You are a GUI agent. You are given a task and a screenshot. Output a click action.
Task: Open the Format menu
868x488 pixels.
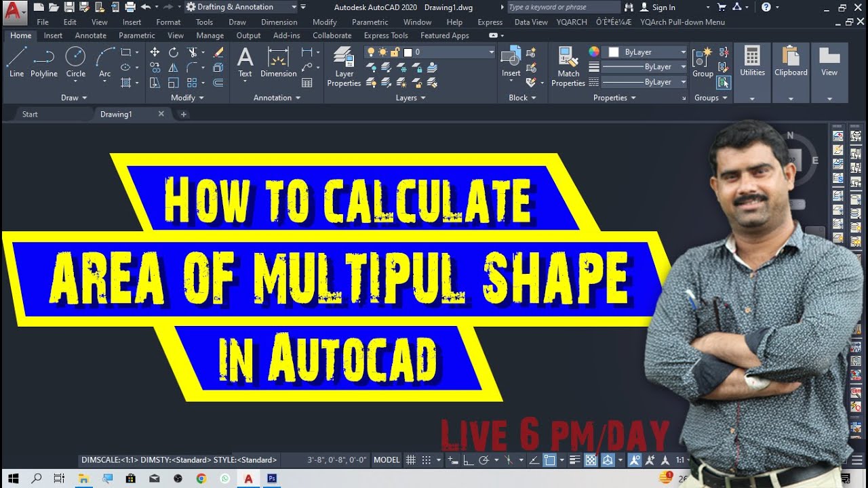tap(168, 22)
